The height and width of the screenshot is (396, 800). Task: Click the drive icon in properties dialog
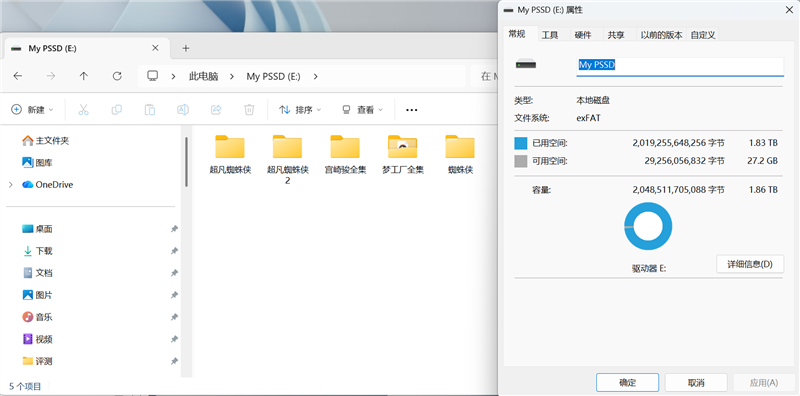[x=526, y=65]
